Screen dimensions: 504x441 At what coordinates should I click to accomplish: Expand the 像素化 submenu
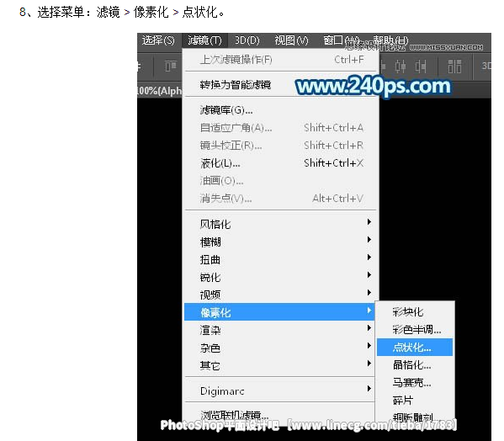pyautogui.click(x=280, y=311)
